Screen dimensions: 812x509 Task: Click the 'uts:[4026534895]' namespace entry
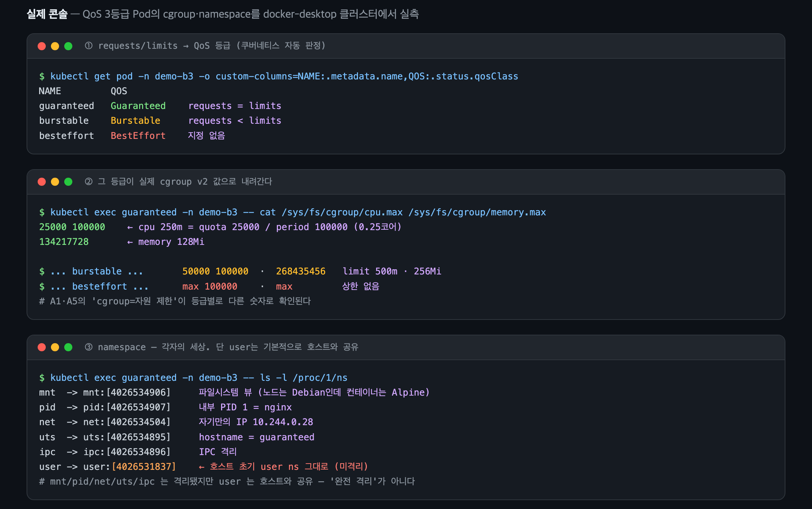pos(127,437)
